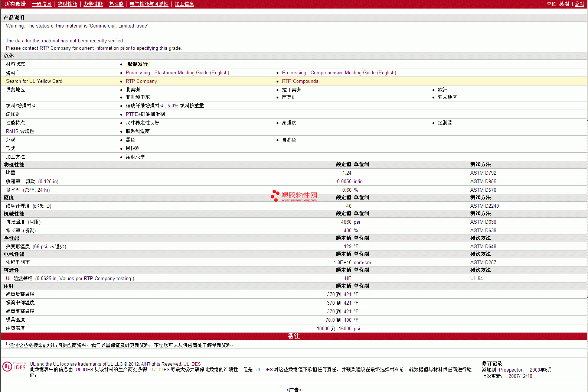The image size is (588, 392).
Task: Click the 备注 section header
Action: tap(294, 336)
